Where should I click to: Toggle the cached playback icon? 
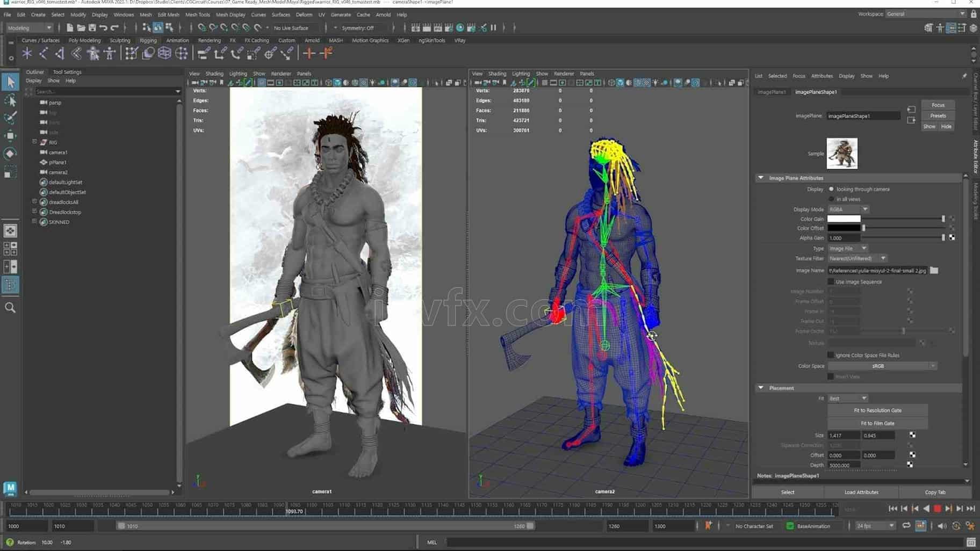[920, 526]
